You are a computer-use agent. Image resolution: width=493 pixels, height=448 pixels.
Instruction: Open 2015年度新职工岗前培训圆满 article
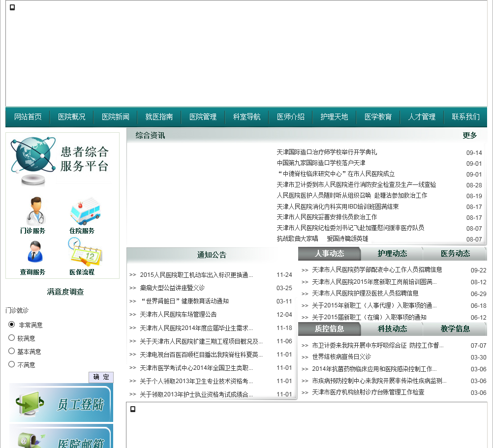tap(374, 282)
